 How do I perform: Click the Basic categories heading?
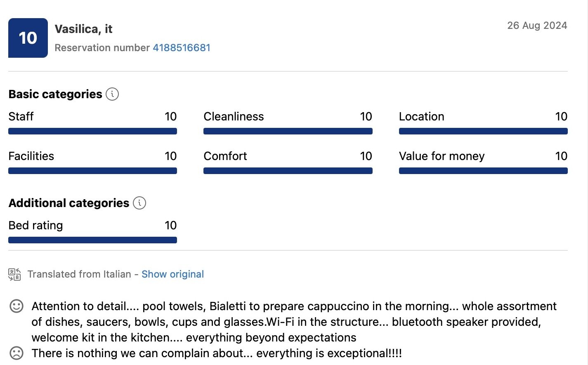tap(55, 94)
